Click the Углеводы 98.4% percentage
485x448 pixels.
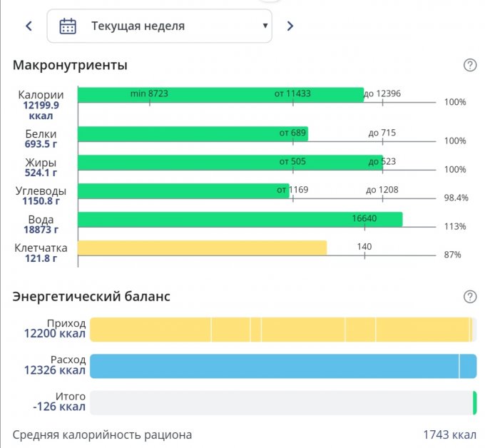(x=456, y=198)
